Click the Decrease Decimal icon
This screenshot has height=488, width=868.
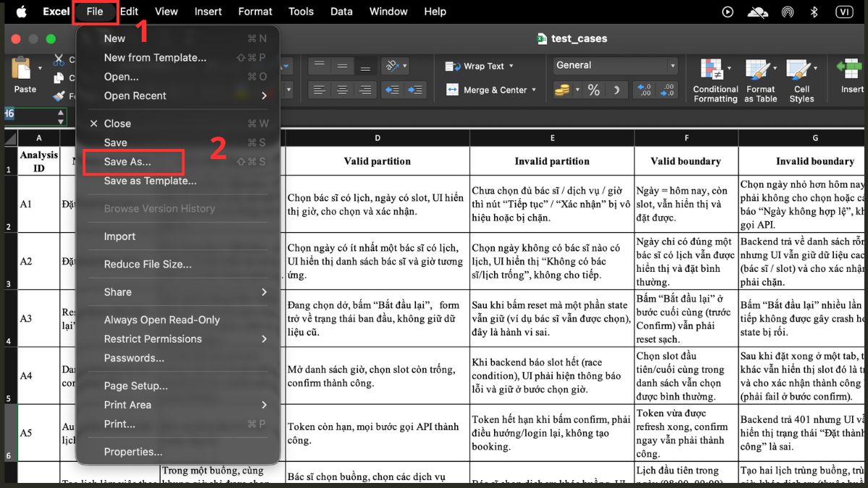pos(667,90)
